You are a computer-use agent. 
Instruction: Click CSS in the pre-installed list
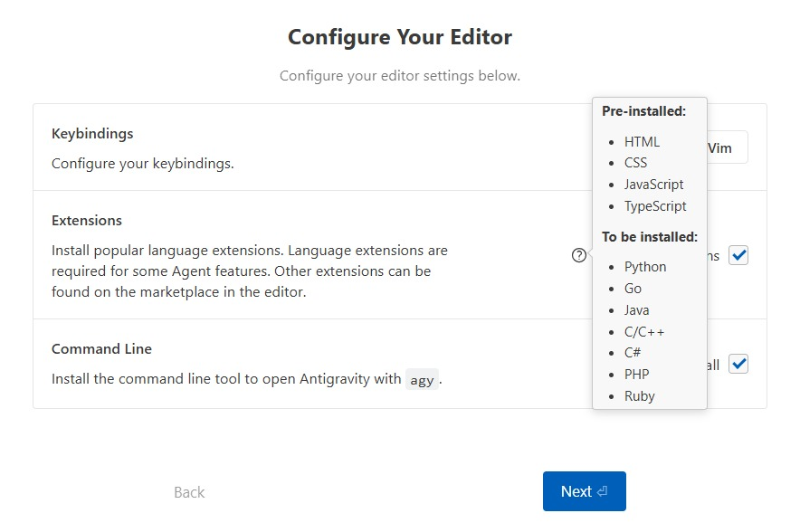635,163
